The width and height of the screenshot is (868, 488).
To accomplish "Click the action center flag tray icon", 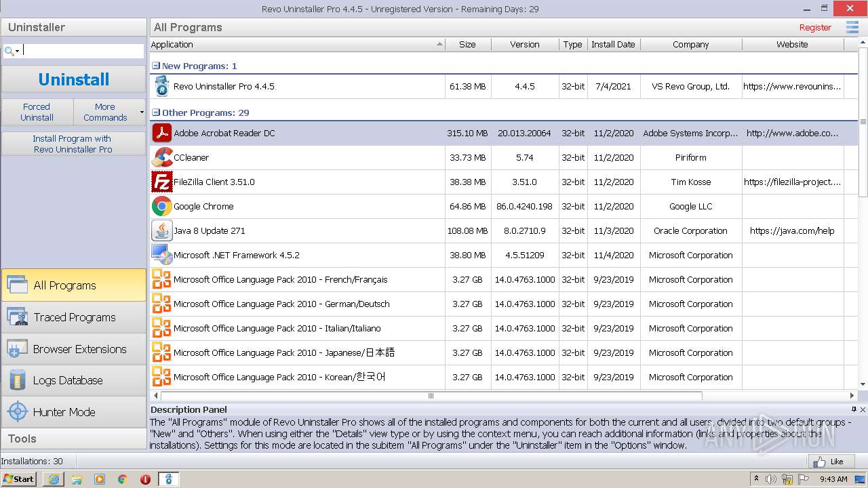I will (804, 479).
